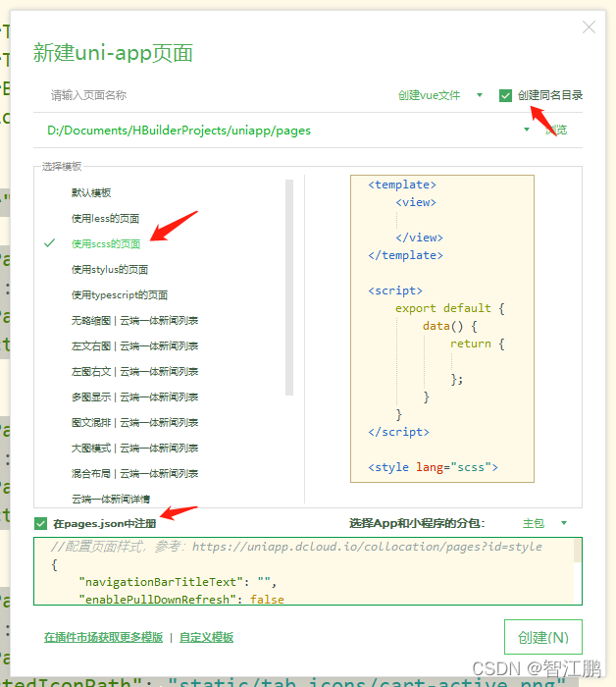The width and height of the screenshot is (616, 687).
Task: Select the 使用stylus的页面 template
Action: point(110,270)
